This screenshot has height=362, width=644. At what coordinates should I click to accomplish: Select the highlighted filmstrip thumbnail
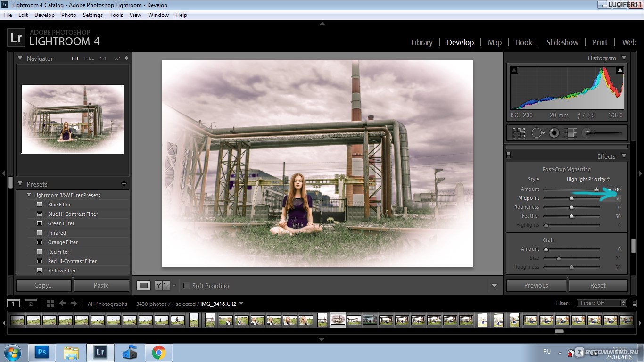coord(338,320)
